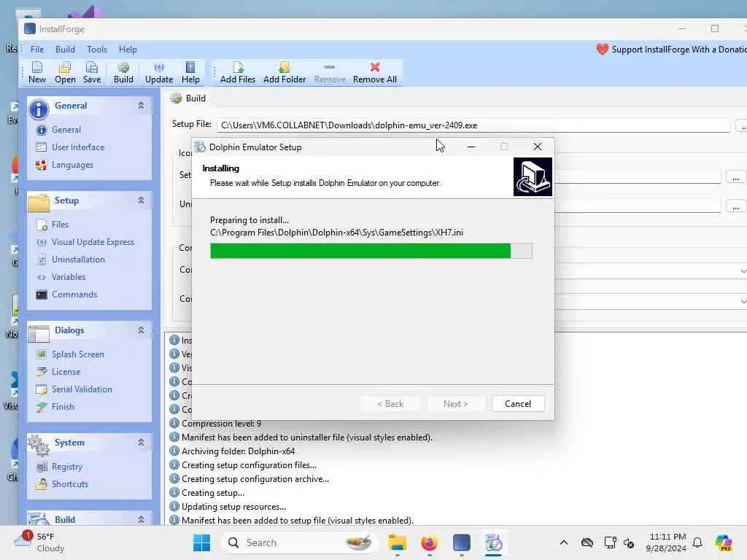Viewport: 747px width, 560px height.
Task: Open Firefox from the taskbar
Action: pyautogui.click(x=429, y=542)
